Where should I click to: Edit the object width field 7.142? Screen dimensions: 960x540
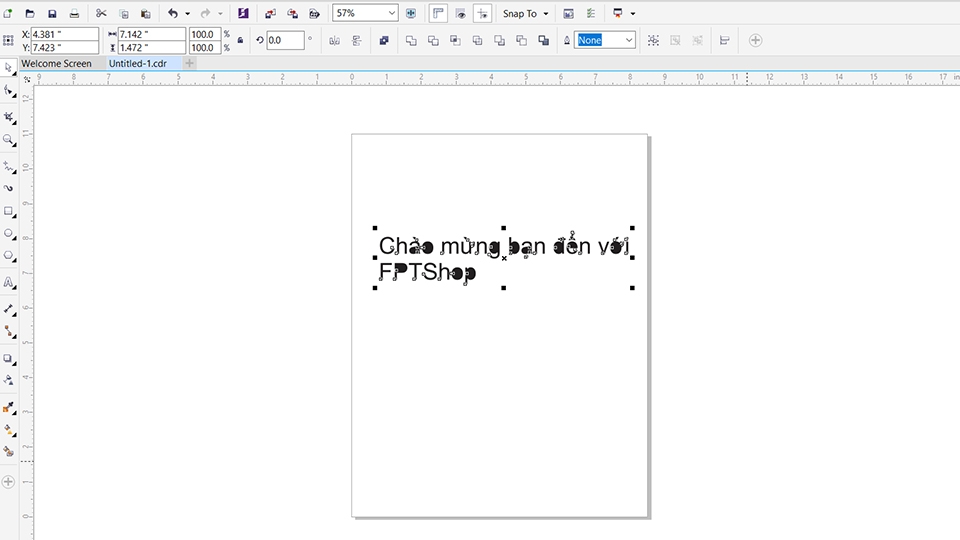click(x=151, y=34)
